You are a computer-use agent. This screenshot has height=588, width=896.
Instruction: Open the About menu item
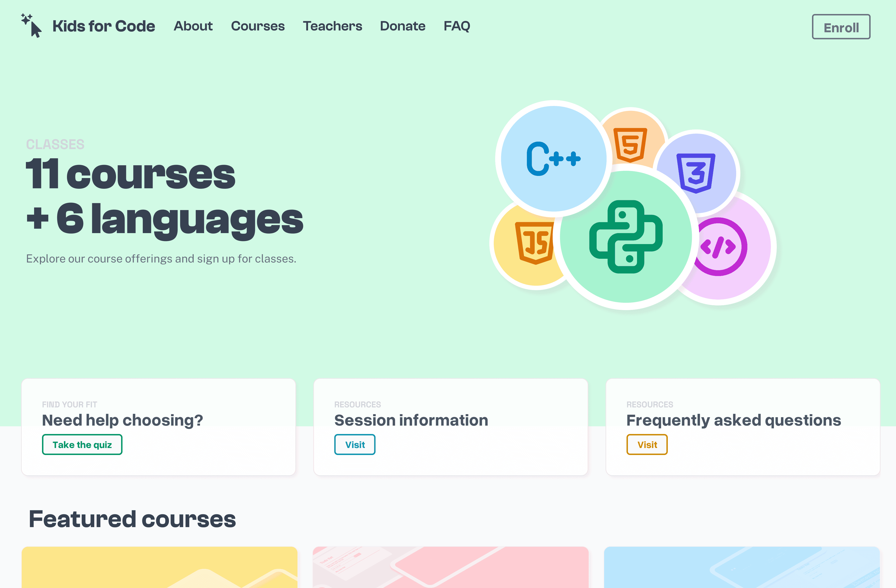[x=193, y=26]
